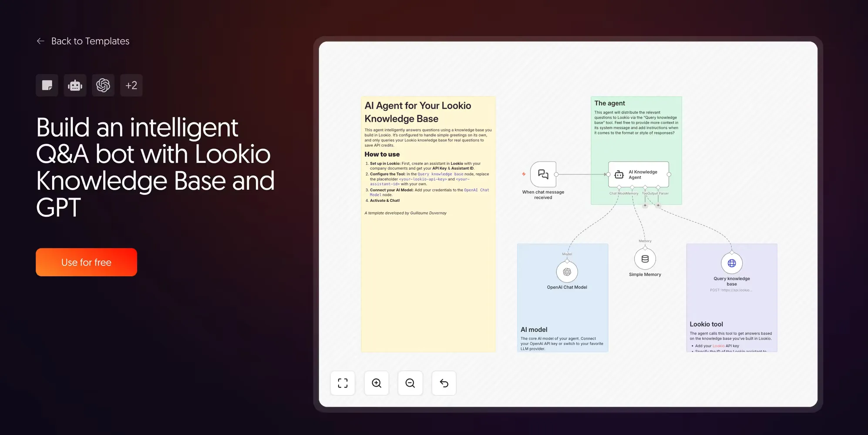This screenshot has height=435, width=868.
Task: Click the Memory connection diamond on the agent
Action: [x=632, y=187]
